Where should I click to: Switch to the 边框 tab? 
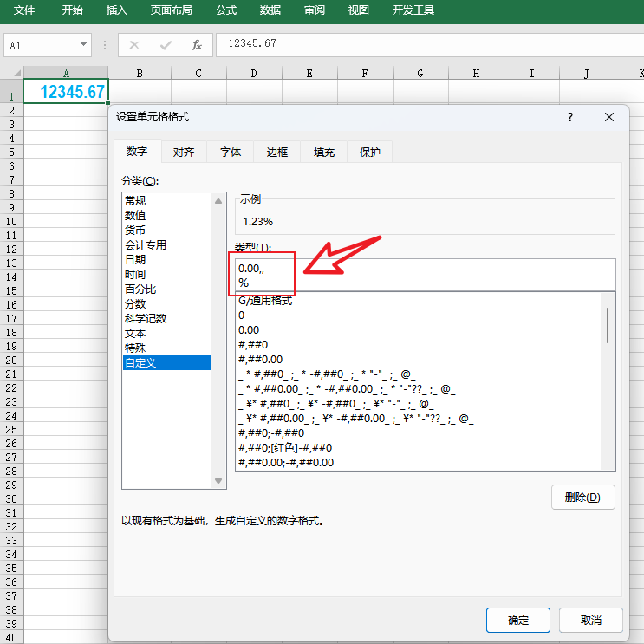pyautogui.click(x=277, y=152)
